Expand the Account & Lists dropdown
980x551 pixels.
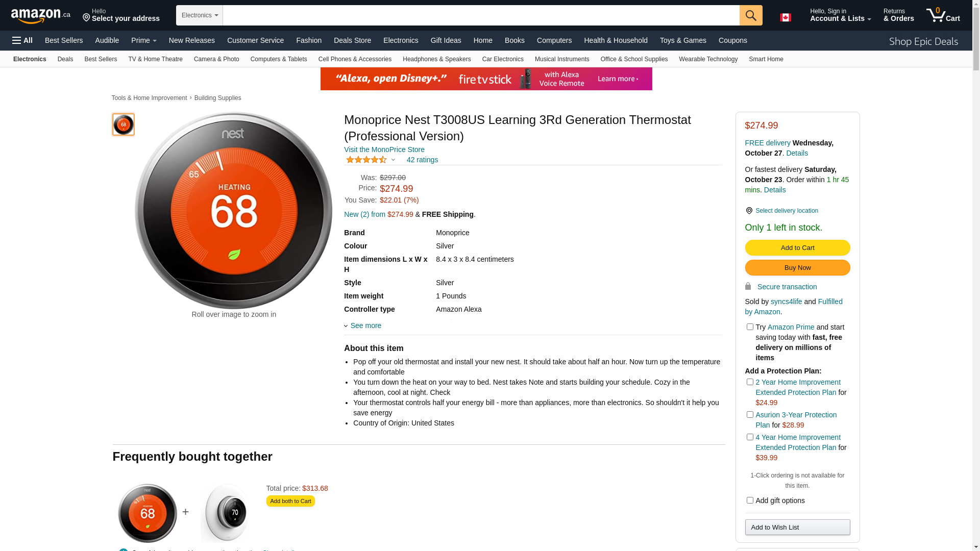click(x=840, y=15)
